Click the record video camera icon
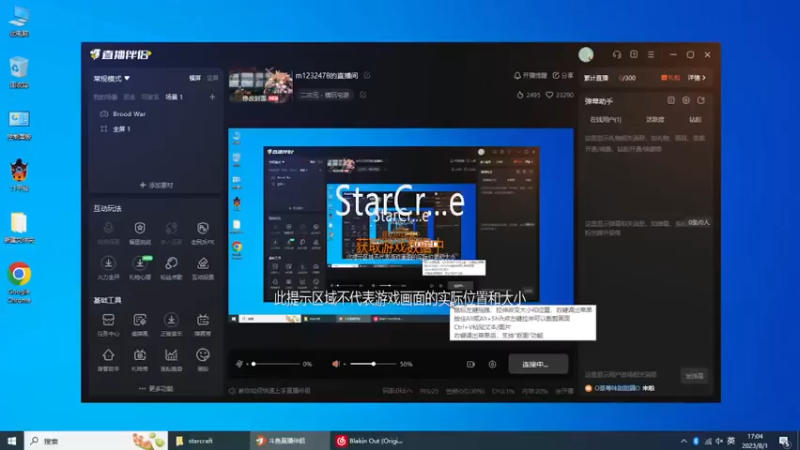 (470, 364)
